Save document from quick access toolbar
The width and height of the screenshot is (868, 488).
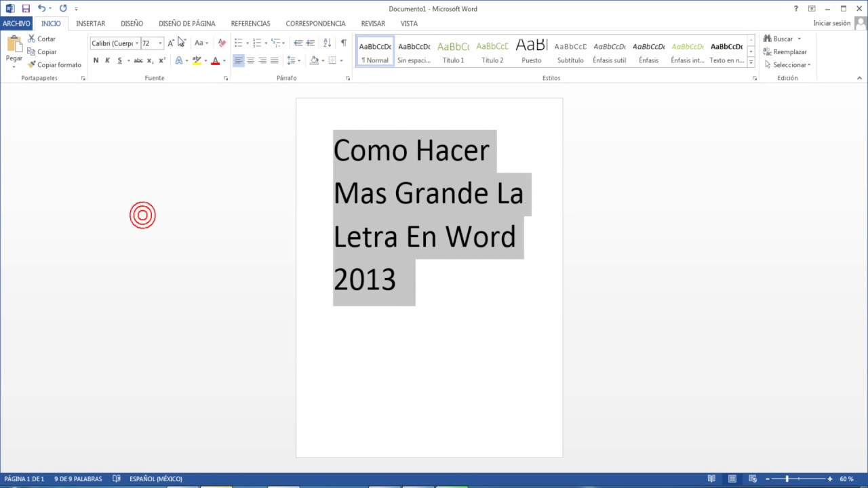tap(26, 9)
